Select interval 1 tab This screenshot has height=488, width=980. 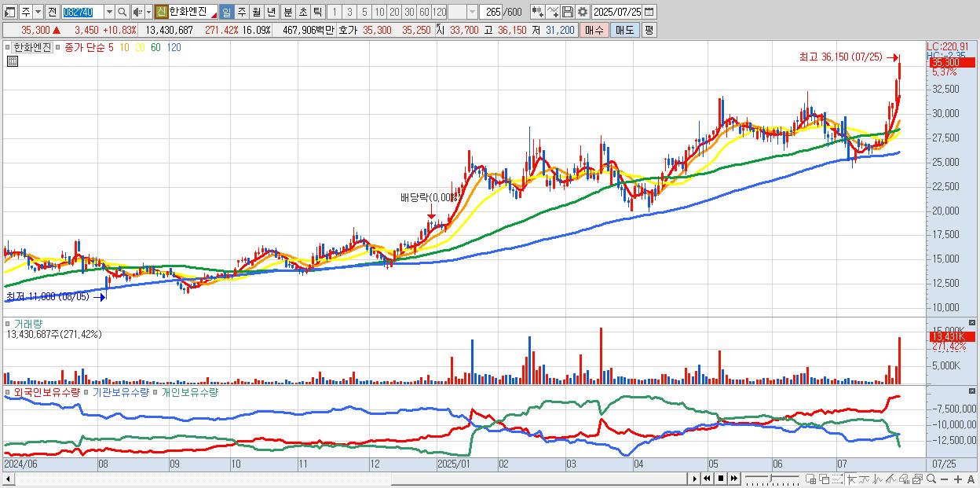(x=334, y=13)
